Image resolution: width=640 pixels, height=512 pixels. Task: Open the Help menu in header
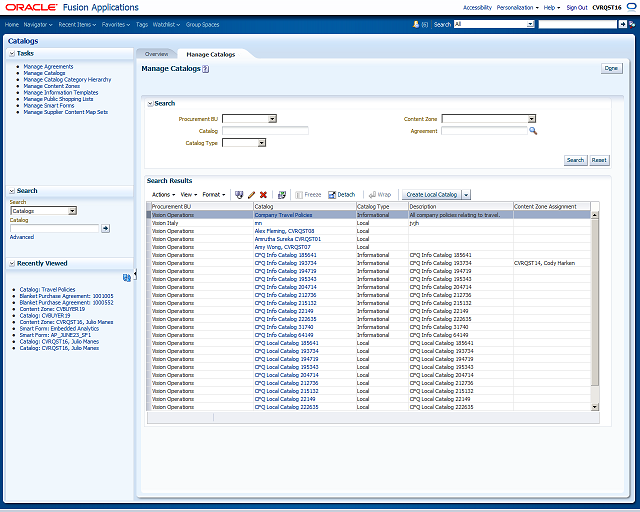[x=551, y=7]
